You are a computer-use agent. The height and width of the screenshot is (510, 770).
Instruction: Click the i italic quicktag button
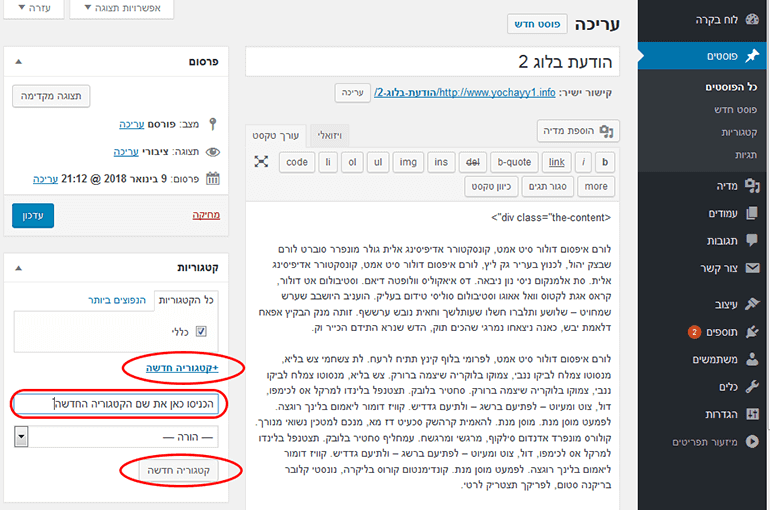click(x=583, y=162)
